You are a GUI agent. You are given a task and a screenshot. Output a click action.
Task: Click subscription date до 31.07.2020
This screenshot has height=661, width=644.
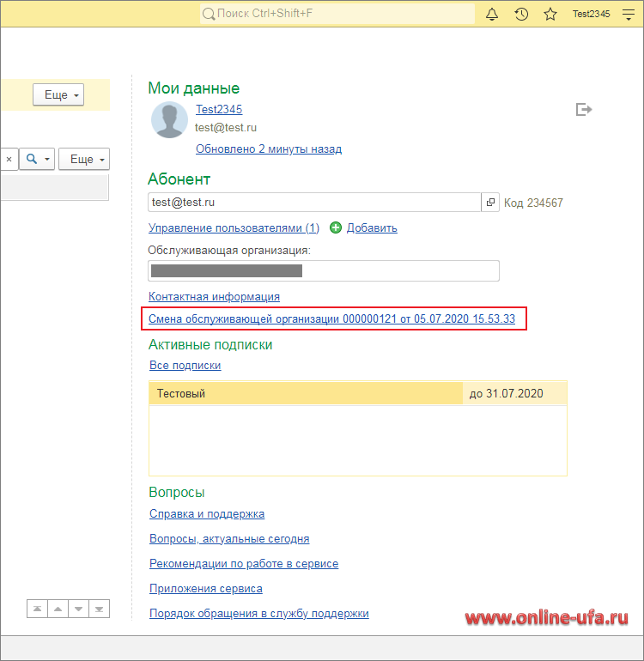coord(506,393)
